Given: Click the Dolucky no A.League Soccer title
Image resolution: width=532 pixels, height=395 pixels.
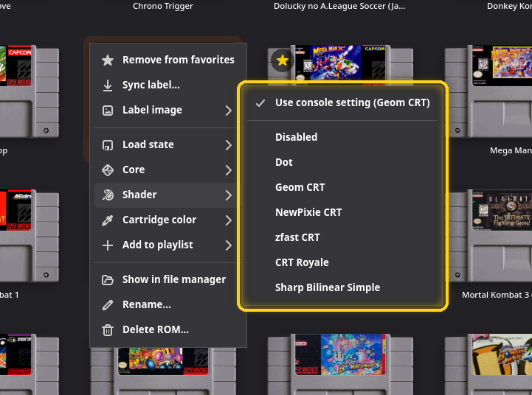Looking at the screenshot, I should pyautogui.click(x=339, y=6).
